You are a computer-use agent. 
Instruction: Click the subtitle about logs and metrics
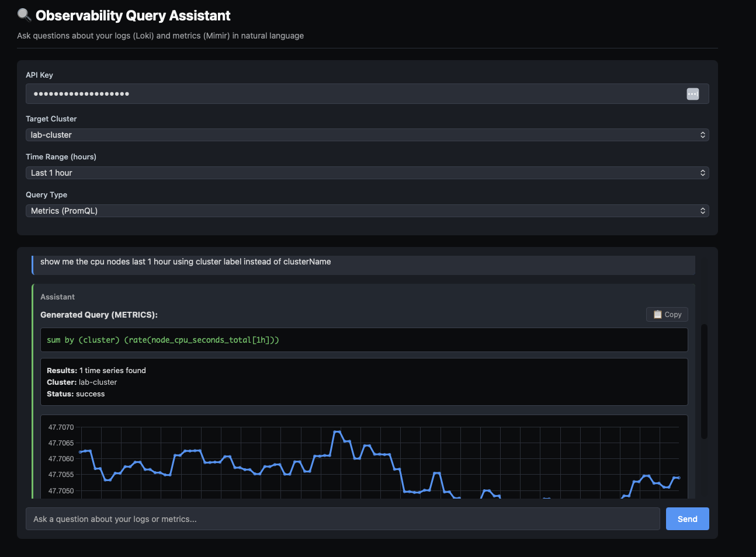[160, 36]
